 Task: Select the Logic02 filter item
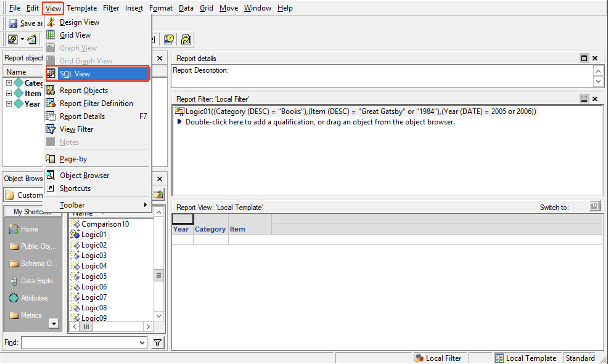pos(94,245)
